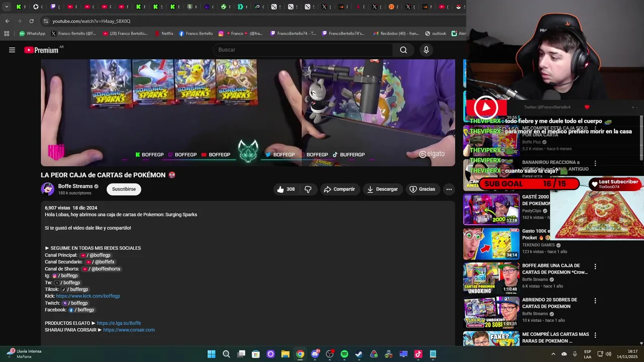
Task: Subscribe to Boffe Streams with Suscribirse
Action: click(124, 189)
